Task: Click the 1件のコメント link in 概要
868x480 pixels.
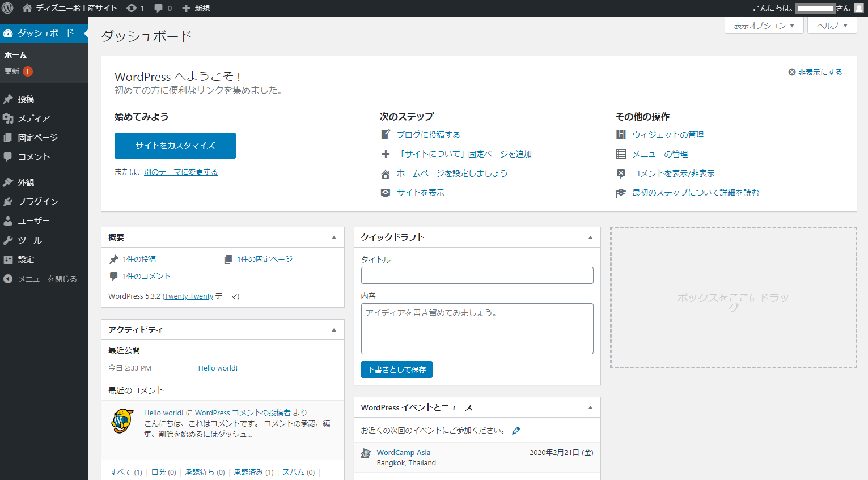Action: click(147, 277)
